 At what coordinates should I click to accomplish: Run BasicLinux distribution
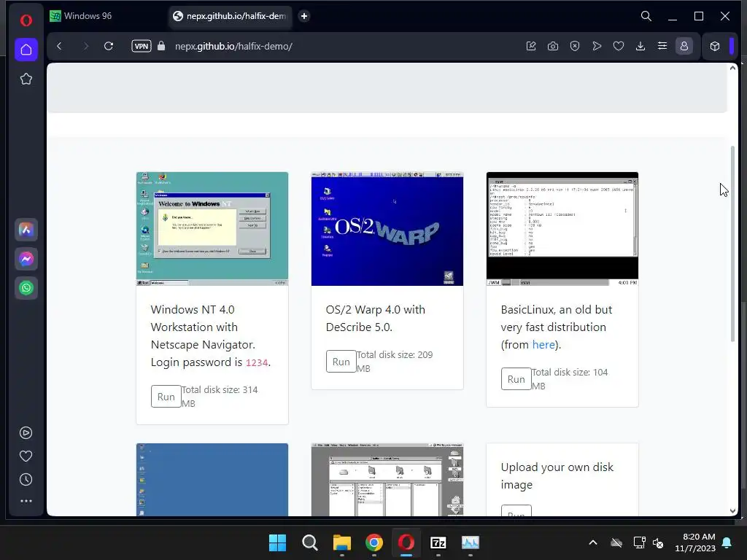[516, 379]
